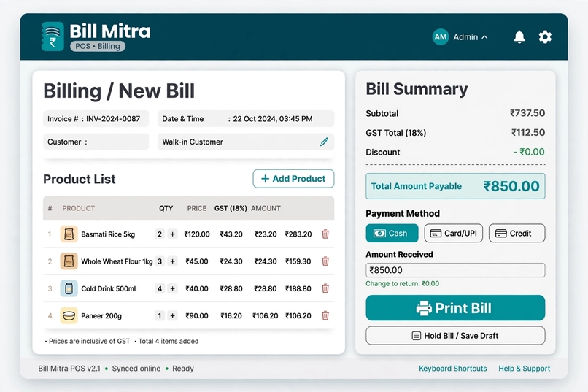The width and height of the screenshot is (588, 392).
Task: Click the Whole Wheat Flour product thumbnail
Action: tap(69, 261)
